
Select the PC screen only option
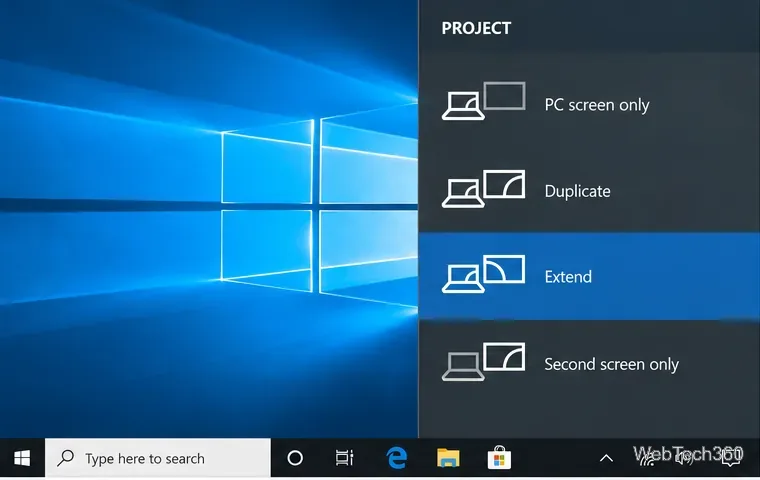tap(589, 102)
